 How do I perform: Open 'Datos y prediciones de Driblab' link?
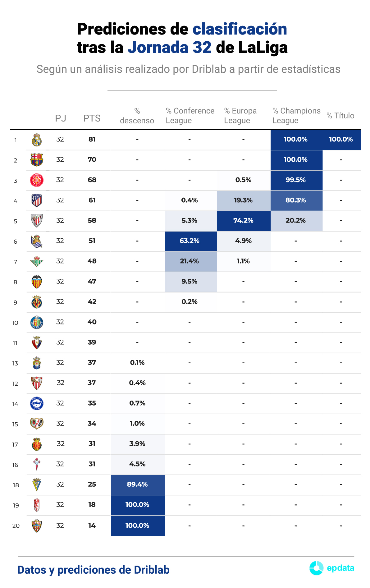pos(94,570)
